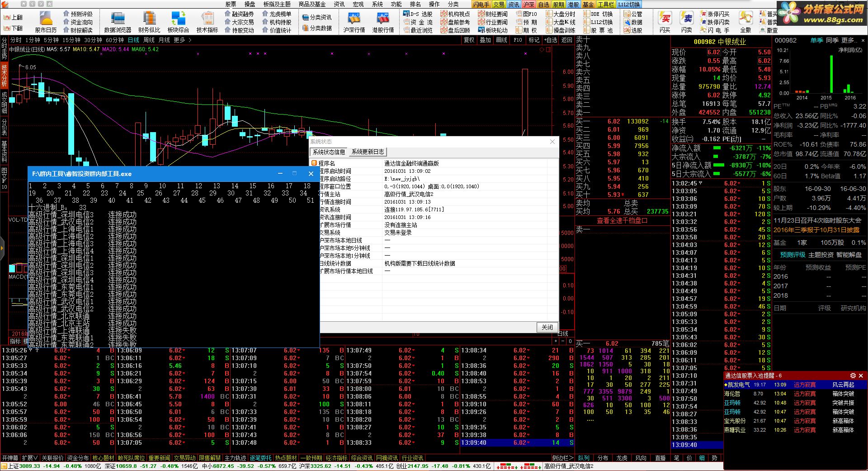Select the 主力轨迹 bottom tab
This screenshot has height=471, width=868.
235,458
